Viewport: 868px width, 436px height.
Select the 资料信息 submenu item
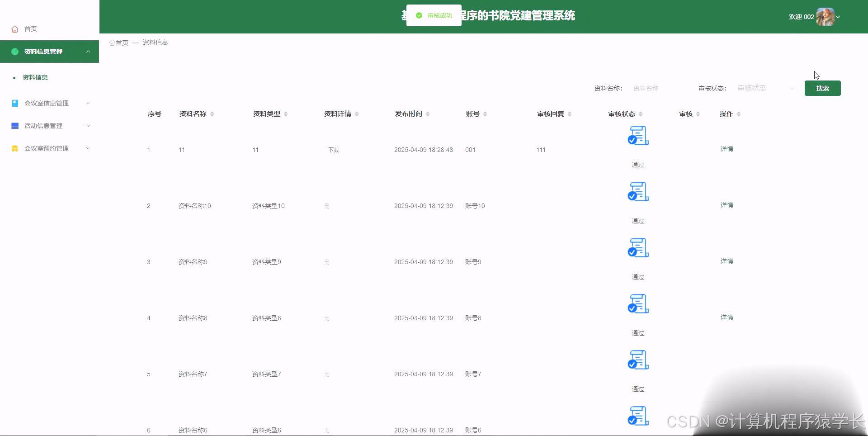35,77
